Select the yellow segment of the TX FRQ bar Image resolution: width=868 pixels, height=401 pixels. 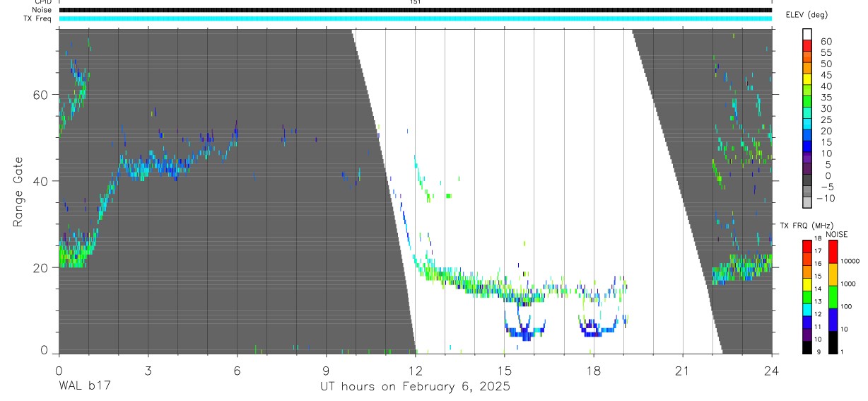click(x=807, y=284)
